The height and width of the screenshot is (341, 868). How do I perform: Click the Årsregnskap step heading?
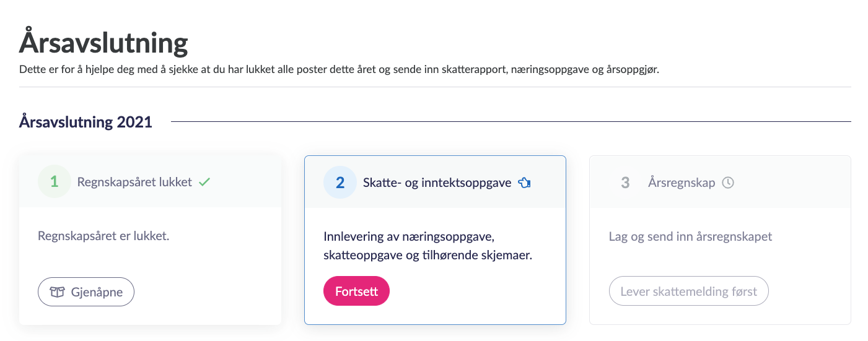click(x=682, y=183)
